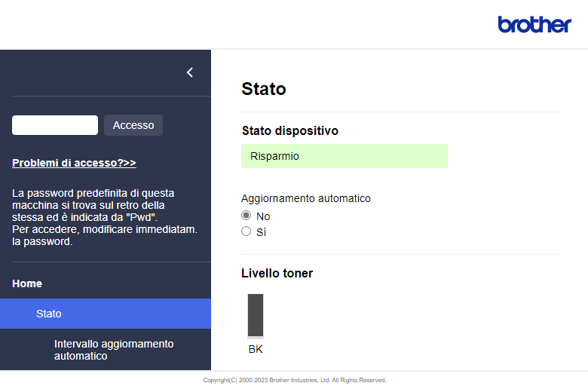Select Home in the sidebar menu
This screenshot has height=389, width=588.
coord(27,283)
